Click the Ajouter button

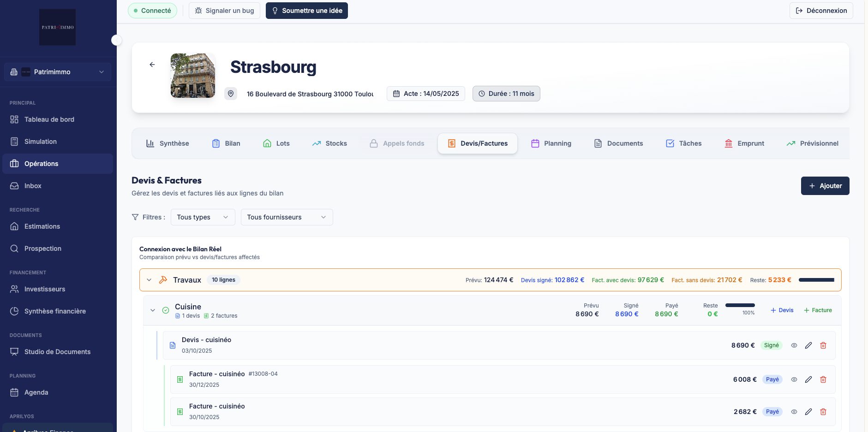tap(825, 186)
